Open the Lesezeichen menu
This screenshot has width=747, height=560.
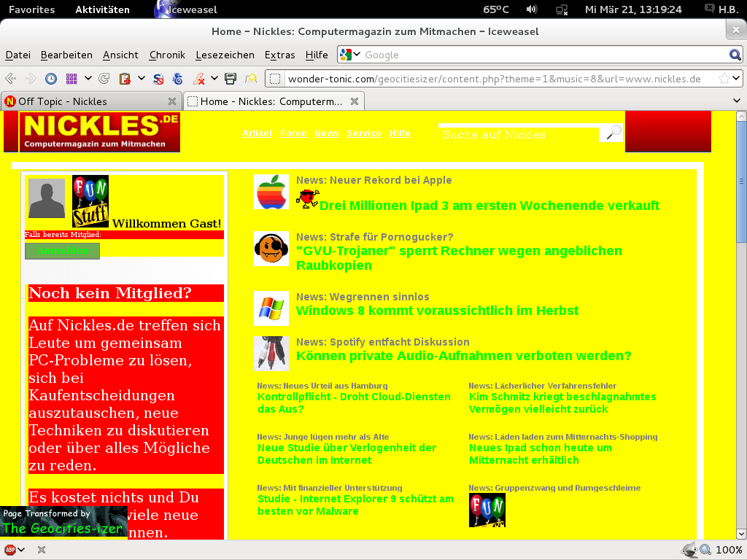[225, 55]
